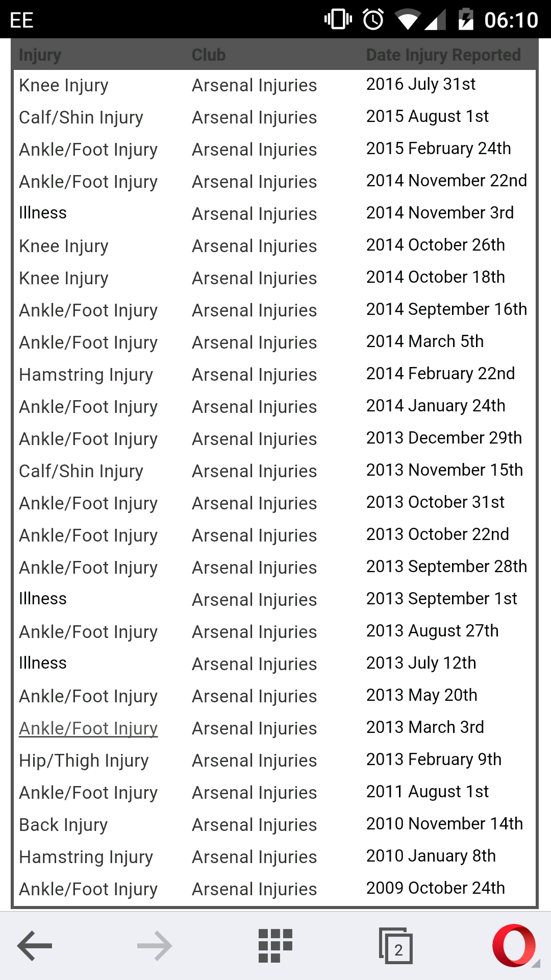Image resolution: width=551 pixels, height=980 pixels.
Task: Select the Club column header
Action: pos(209,55)
